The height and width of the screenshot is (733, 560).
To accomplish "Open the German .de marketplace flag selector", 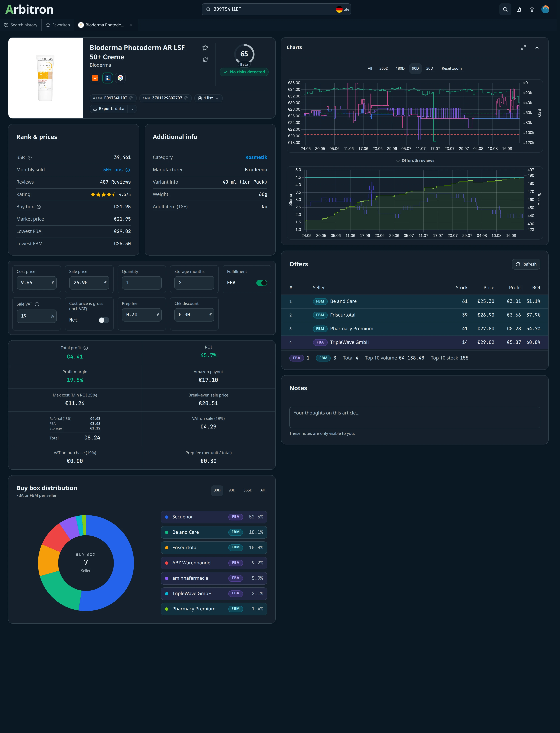I will (x=342, y=9).
